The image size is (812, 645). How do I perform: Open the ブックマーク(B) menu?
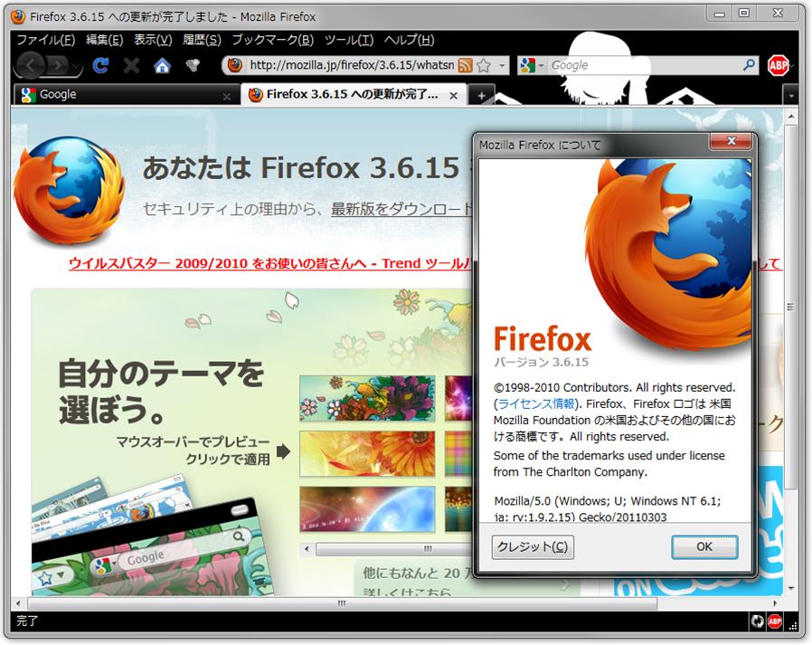[x=272, y=40]
